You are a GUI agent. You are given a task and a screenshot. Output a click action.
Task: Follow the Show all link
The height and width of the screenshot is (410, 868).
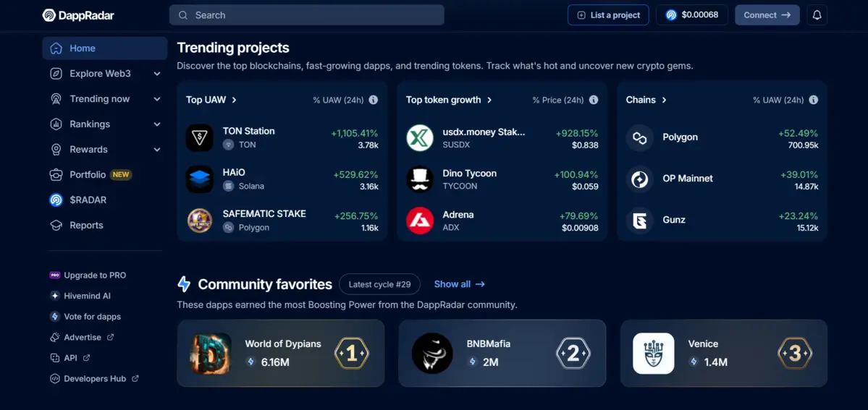(x=459, y=284)
